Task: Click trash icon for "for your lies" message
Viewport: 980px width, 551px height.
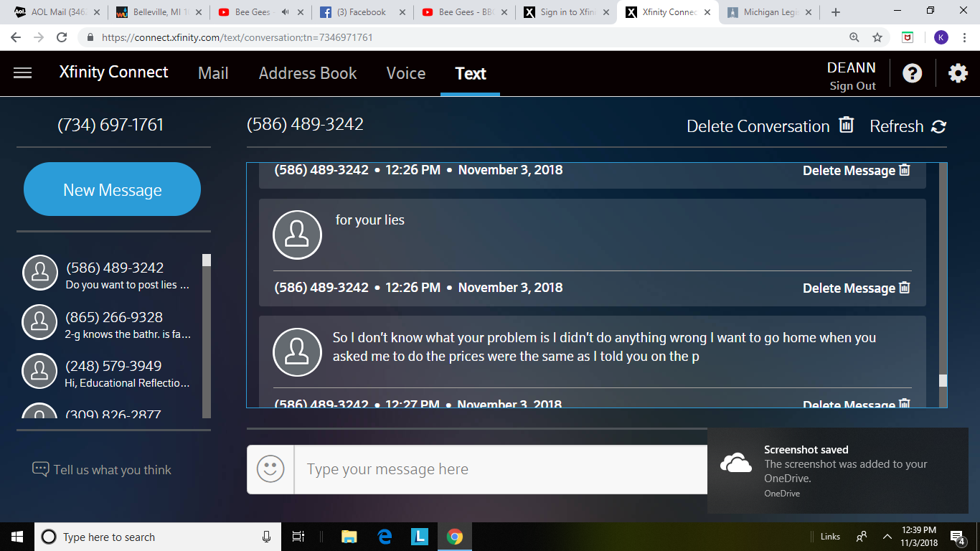Action: pyautogui.click(x=905, y=287)
